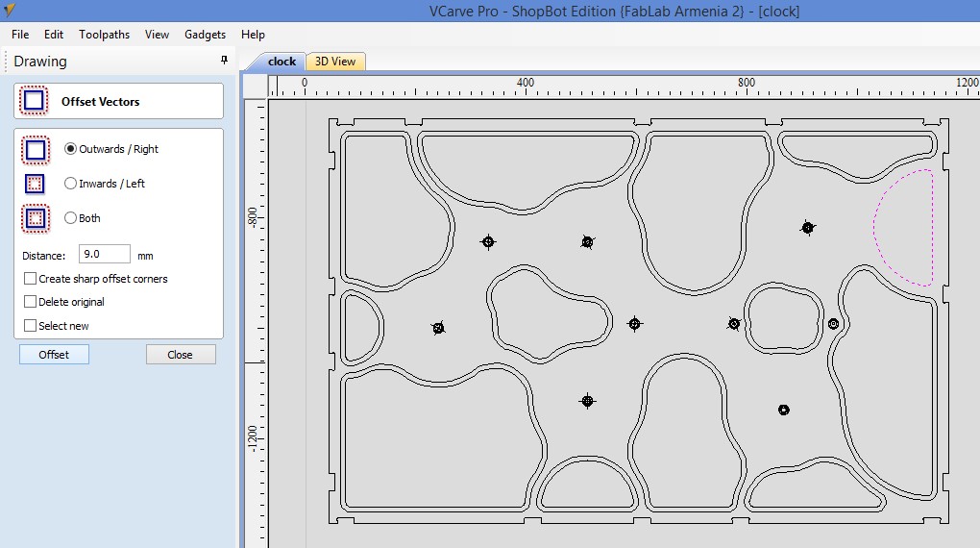Select the Both radio button
980x548 pixels.
[71, 217]
